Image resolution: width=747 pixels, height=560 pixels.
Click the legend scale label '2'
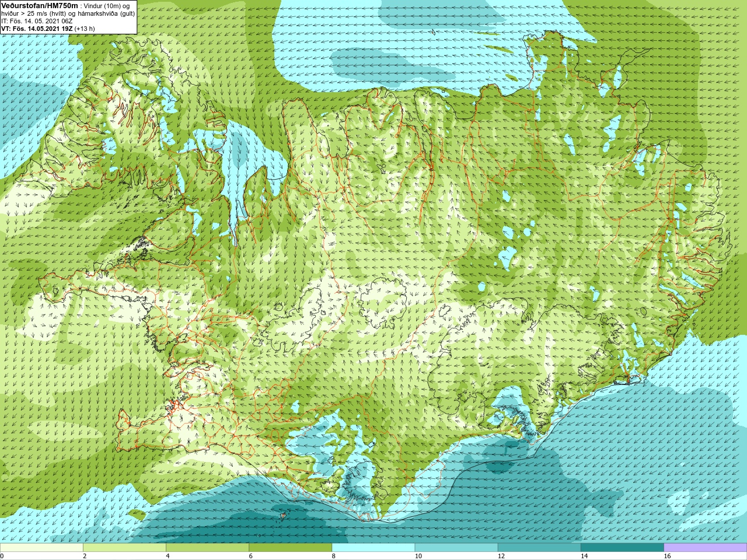tap(85, 556)
